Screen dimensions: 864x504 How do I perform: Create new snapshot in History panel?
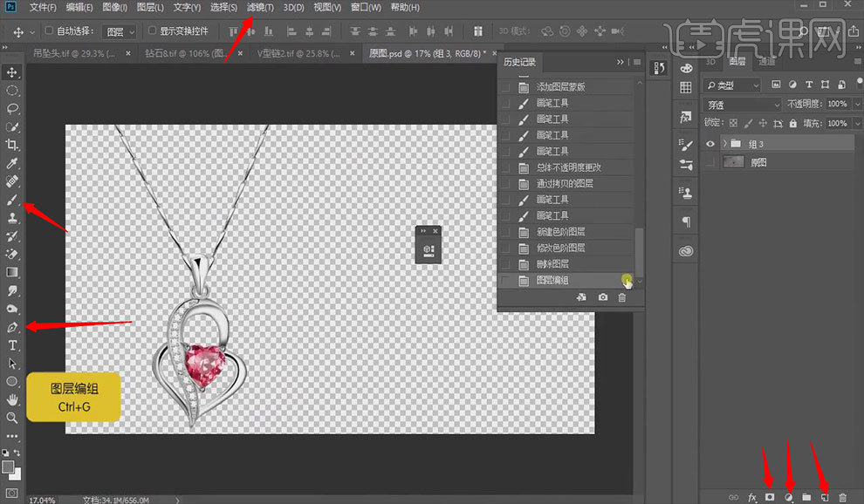(x=603, y=297)
